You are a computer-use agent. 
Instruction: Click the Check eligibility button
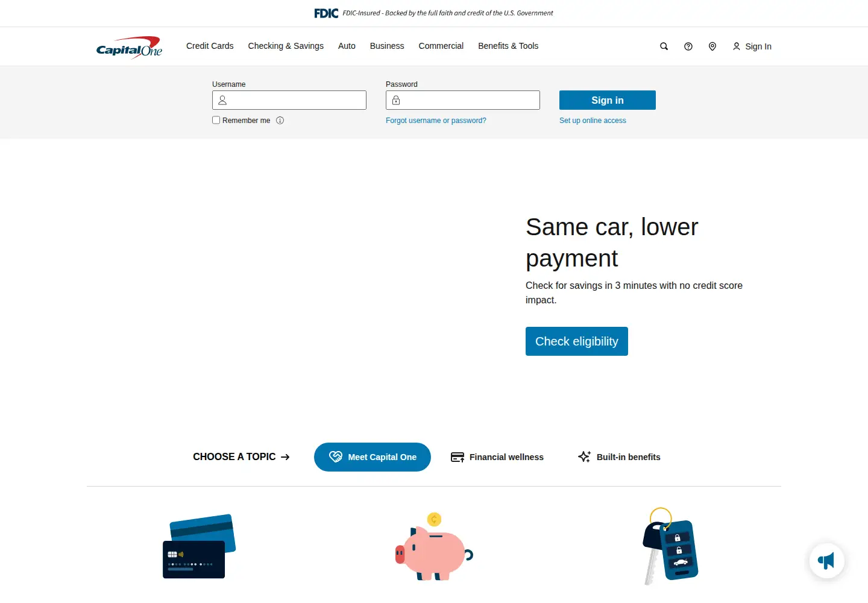(x=577, y=341)
